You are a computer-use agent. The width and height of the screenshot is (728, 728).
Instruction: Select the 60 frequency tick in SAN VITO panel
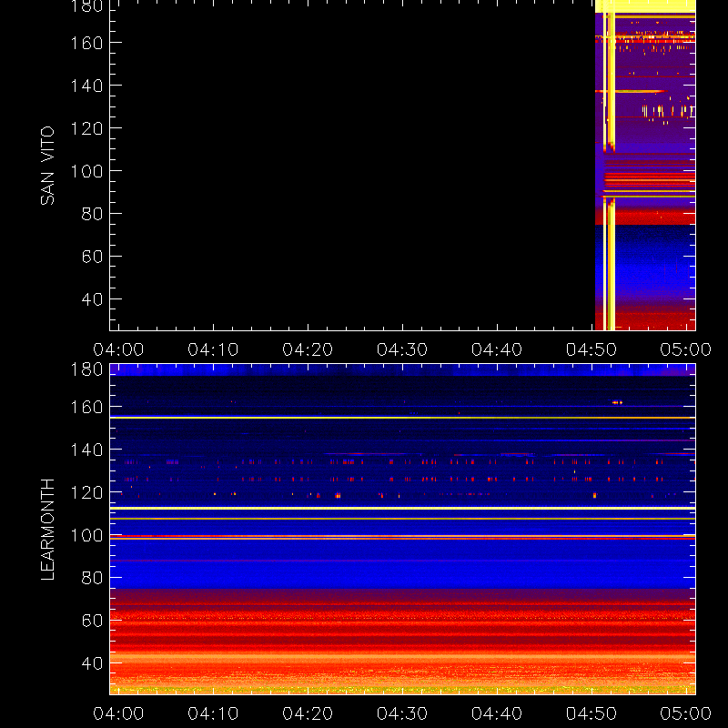93,257
